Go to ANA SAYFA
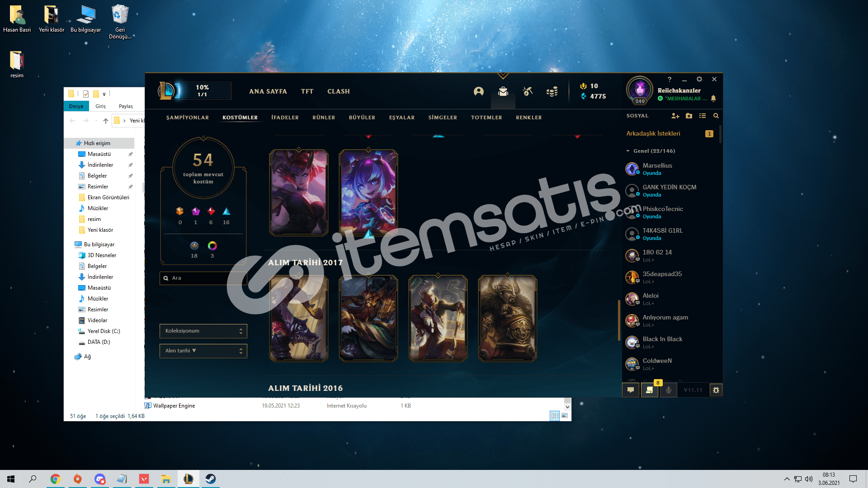 pos(268,91)
